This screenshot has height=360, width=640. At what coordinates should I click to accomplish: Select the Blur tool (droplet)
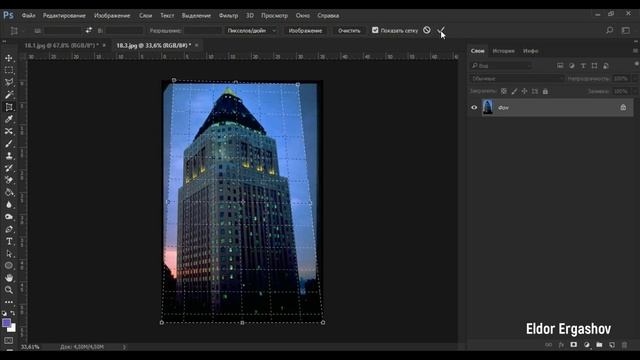[x=9, y=204]
